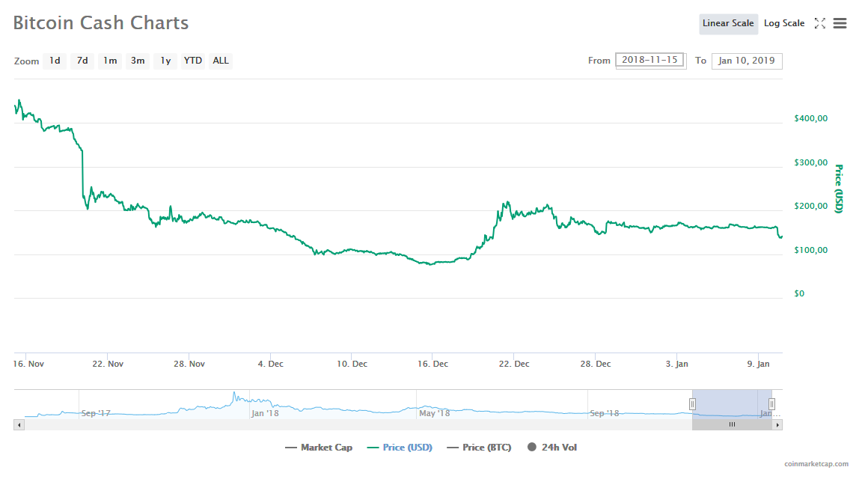
Task: Click the highlighted navigator range selection
Action: tap(732, 403)
